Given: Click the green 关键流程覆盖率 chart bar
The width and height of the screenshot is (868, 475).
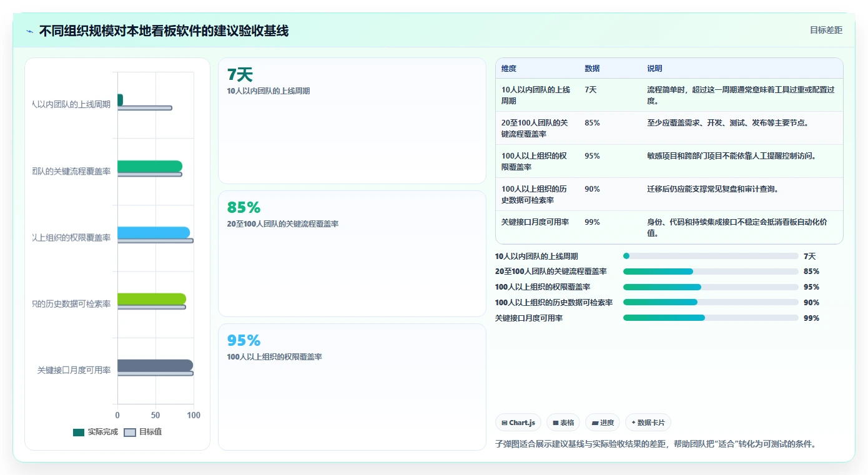Looking at the screenshot, I should click(x=150, y=166).
